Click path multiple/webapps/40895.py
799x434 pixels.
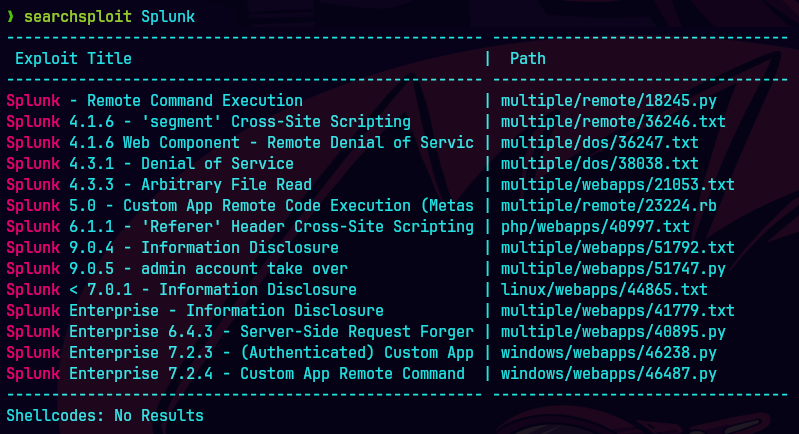tap(613, 331)
